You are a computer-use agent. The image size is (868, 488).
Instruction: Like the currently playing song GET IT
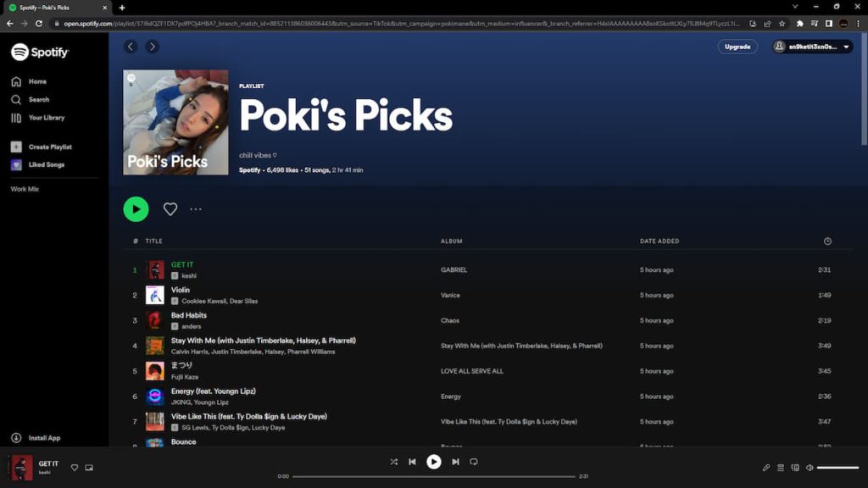(x=74, y=467)
